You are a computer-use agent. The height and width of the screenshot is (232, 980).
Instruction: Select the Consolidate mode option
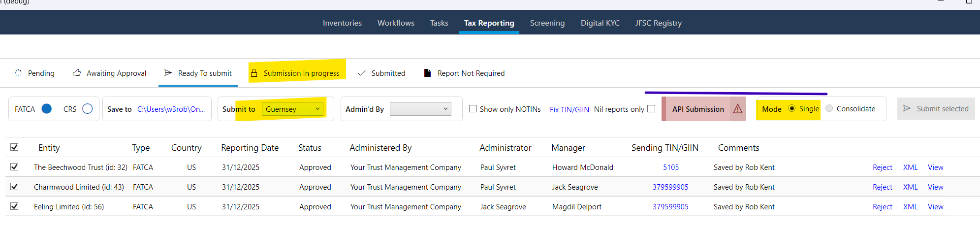click(829, 108)
